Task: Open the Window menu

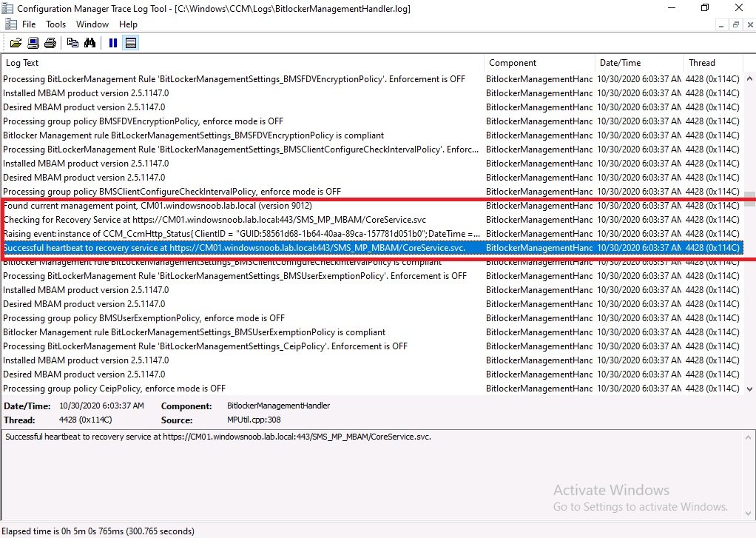Action: tap(92, 24)
